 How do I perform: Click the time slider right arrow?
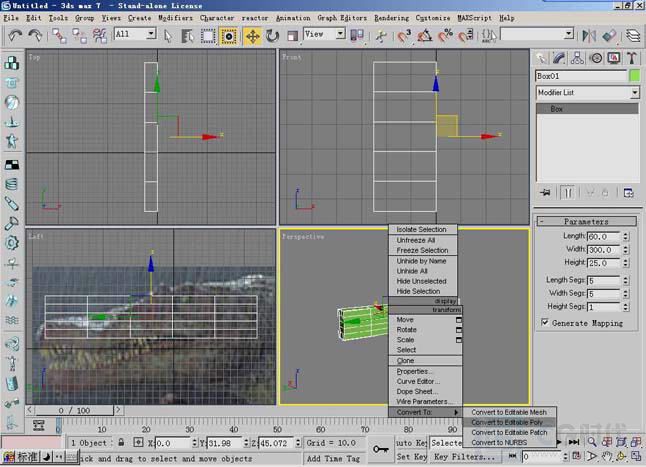click(118, 410)
